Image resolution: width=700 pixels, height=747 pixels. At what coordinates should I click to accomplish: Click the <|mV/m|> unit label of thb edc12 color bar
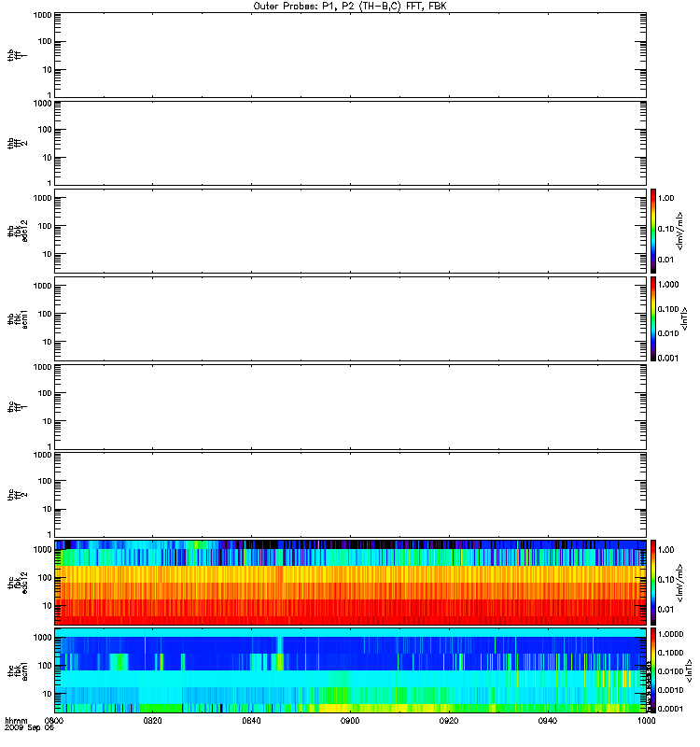679,231
